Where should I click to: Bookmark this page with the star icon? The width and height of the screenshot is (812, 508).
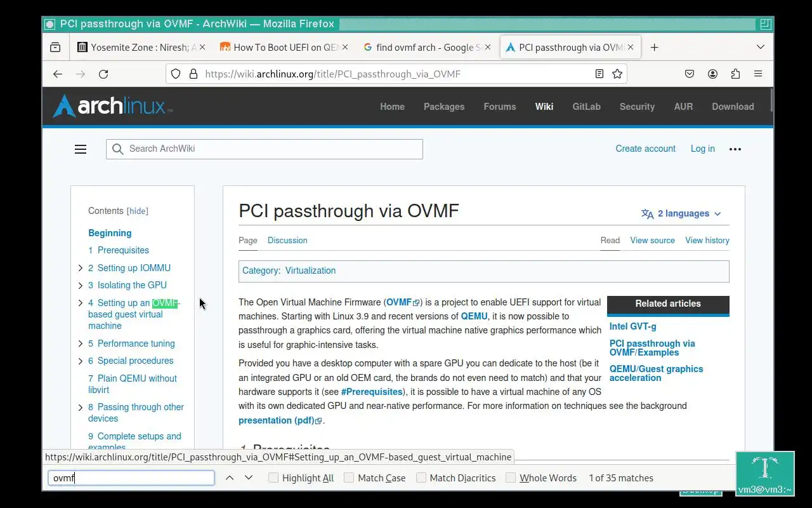[617, 74]
